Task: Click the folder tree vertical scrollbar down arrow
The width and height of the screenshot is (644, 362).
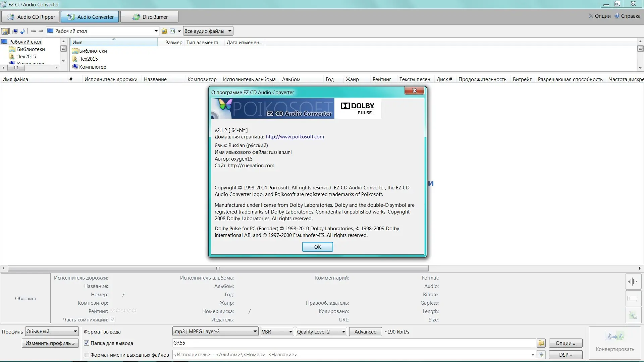Action: click(63, 61)
